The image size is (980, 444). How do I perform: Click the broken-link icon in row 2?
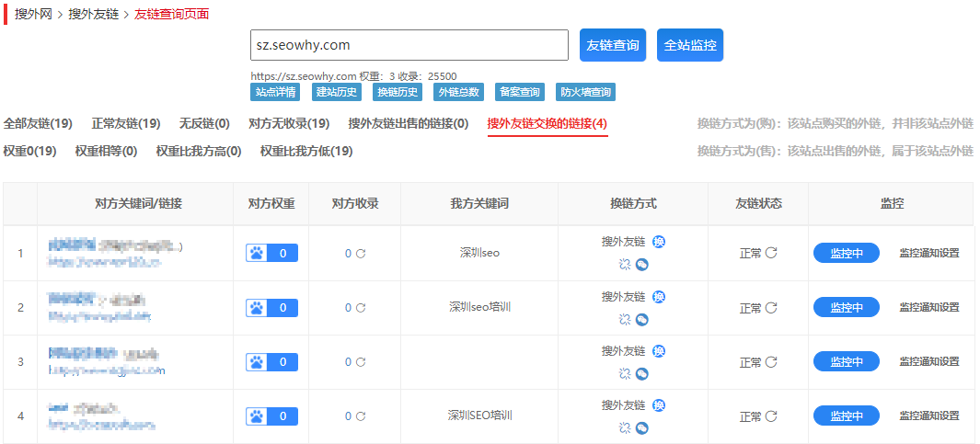[x=625, y=319]
